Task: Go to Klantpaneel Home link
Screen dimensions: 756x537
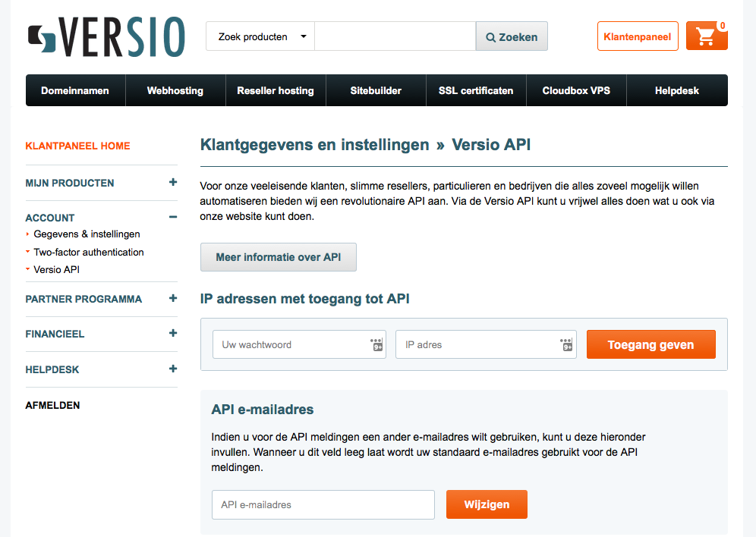Action: tap(77, 146)
